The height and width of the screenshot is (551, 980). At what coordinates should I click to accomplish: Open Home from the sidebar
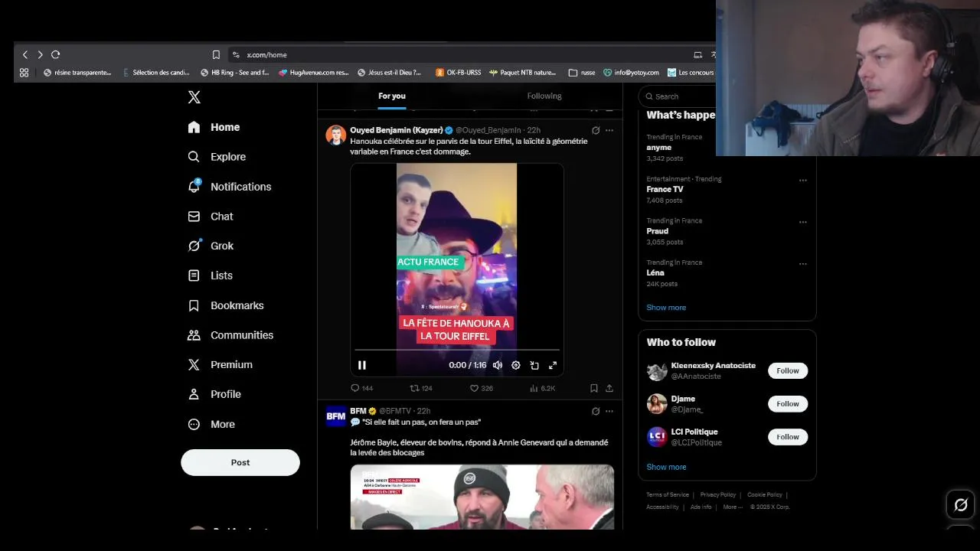[x=214, y=127]
